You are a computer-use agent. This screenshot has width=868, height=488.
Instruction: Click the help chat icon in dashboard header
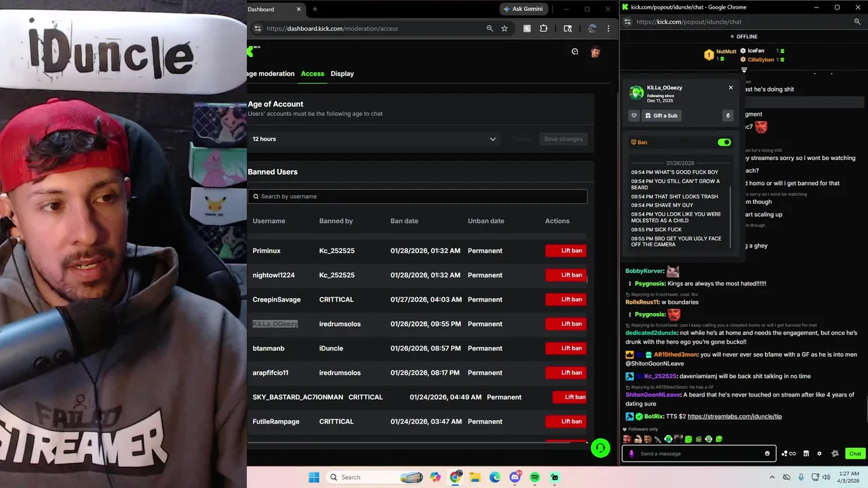[x=574, y=52]
